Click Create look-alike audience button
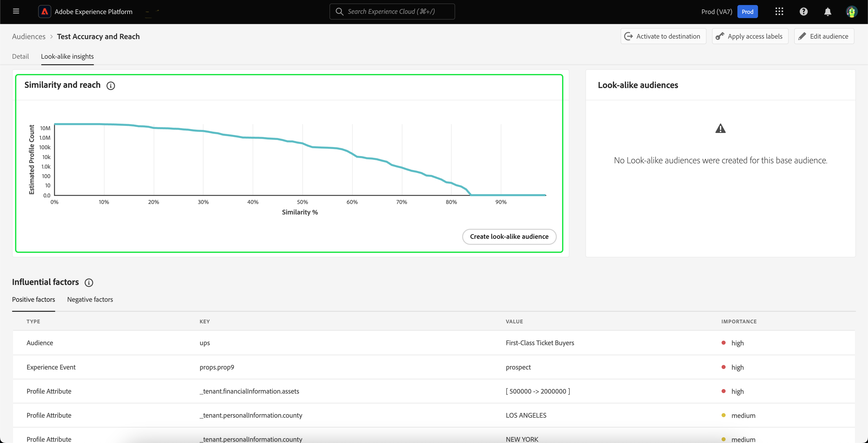 (509, 236)
